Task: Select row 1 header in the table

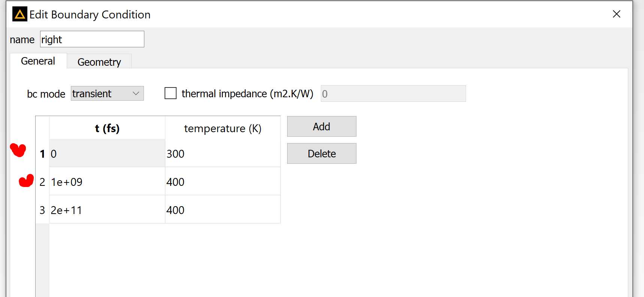Action: click(x=42, y=153)
